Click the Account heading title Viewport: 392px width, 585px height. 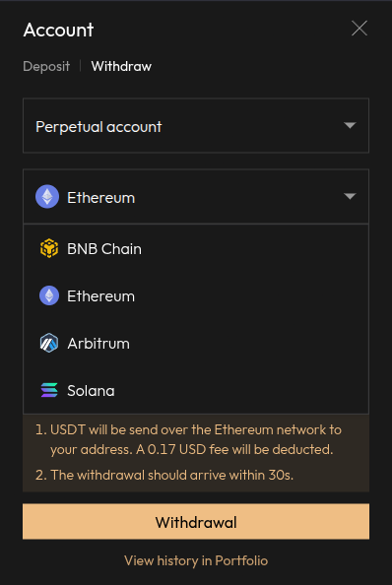click(x=58, y=30)
